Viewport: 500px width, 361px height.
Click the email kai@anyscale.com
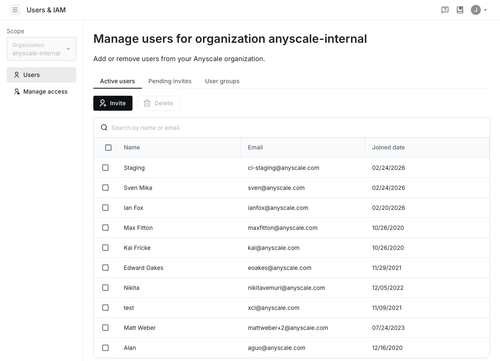tap(273, 248)
